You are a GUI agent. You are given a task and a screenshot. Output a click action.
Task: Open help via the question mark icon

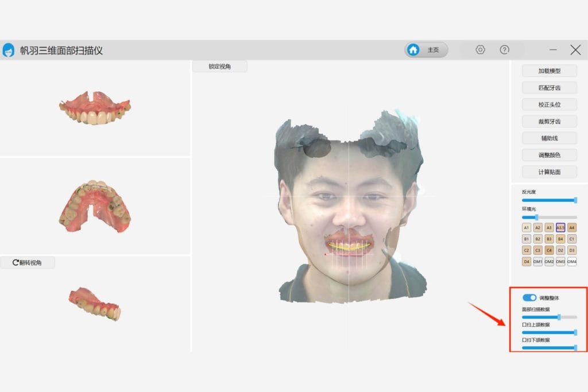[x=504, y=49]
